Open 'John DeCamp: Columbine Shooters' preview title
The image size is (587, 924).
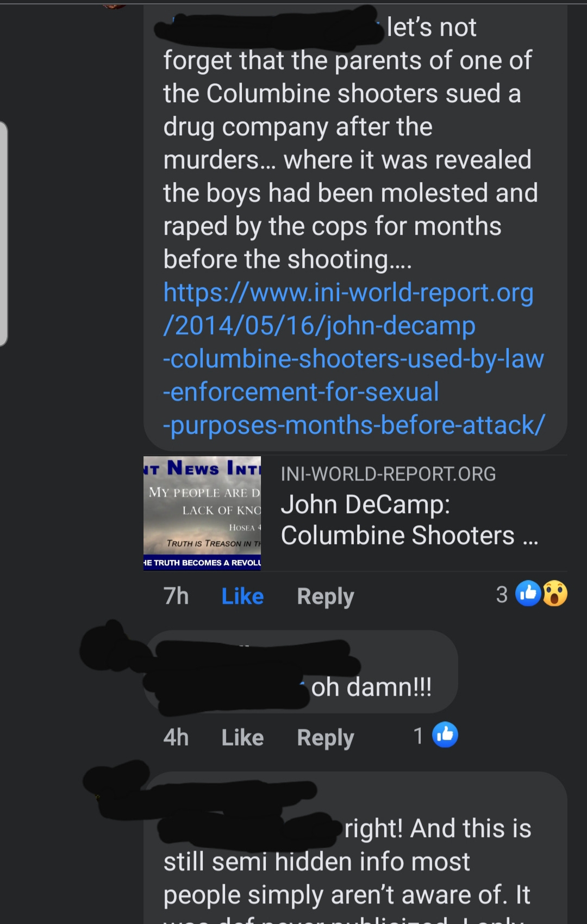pos(409,520)
